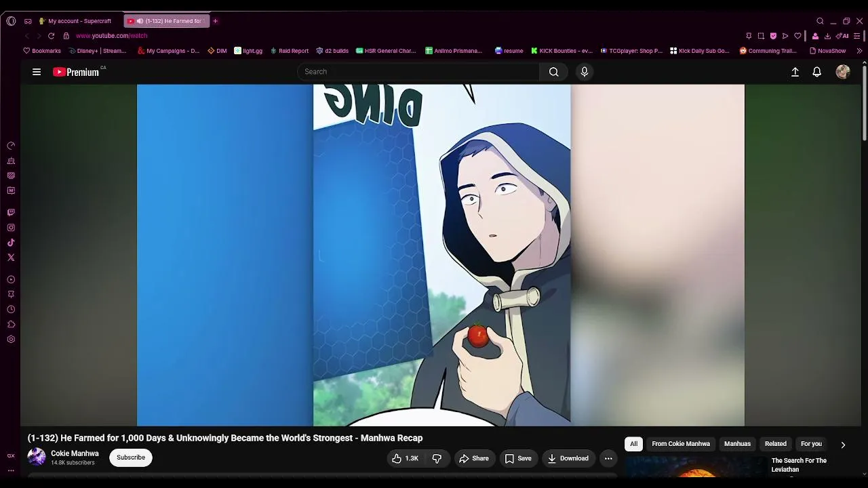Open GX Corner controller icon
This screenshot has width=868, height=488.
click(x=28, y=21)
